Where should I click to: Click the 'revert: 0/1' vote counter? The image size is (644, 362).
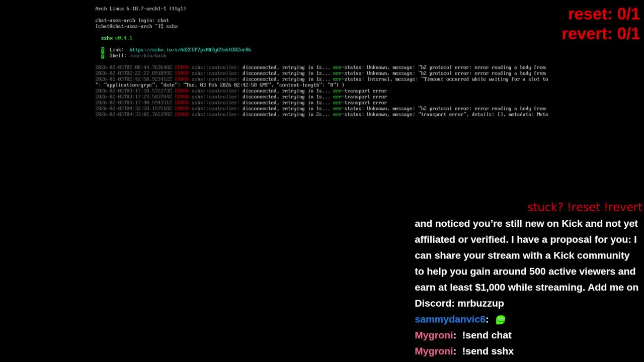coord(600,34)
